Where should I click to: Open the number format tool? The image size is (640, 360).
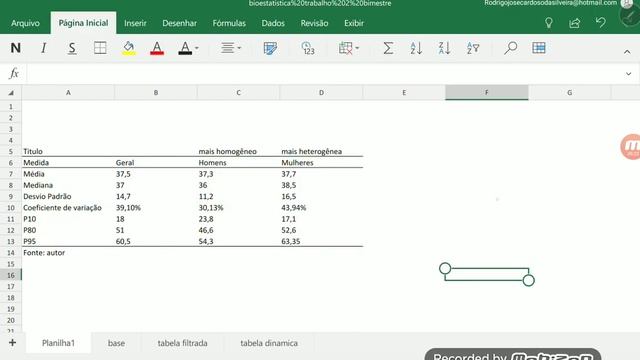coord(308,48)
